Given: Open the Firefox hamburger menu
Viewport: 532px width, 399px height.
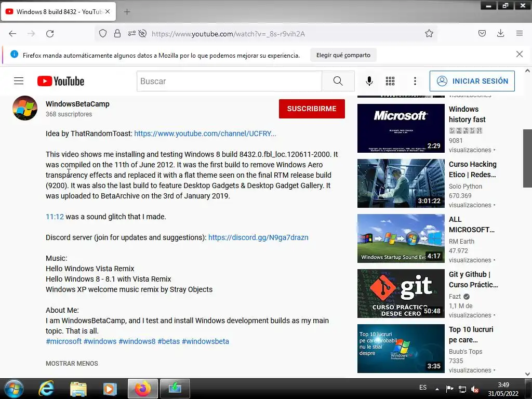Looking at the screenshot, I should (520, 33).
